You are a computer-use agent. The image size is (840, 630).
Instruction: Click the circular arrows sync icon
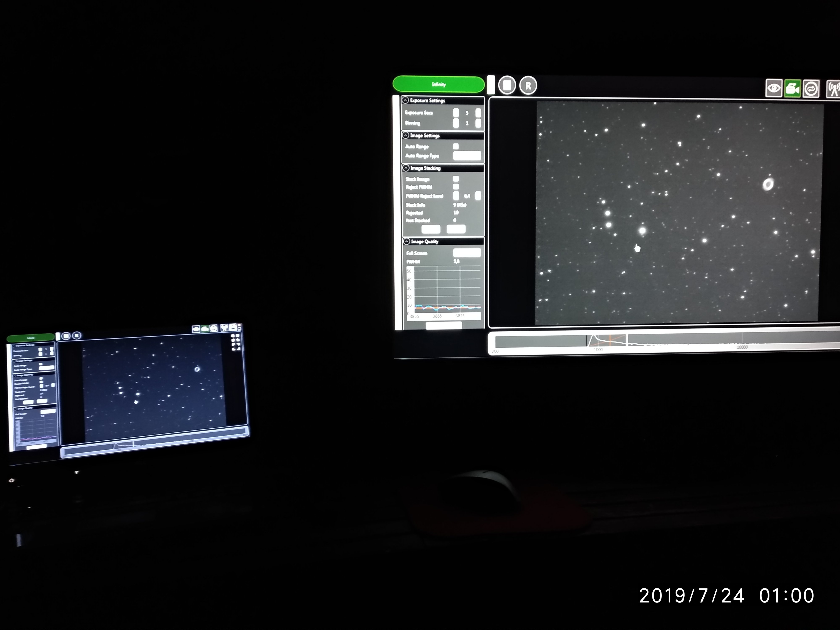point(811,89)
